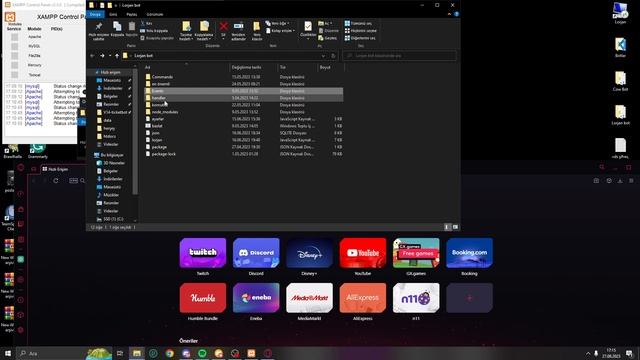Image resolution: width=640 pixels, height=360 pixels.
Task: Open Özellikler properties icon in ribbon
Action: click(308, 27)
